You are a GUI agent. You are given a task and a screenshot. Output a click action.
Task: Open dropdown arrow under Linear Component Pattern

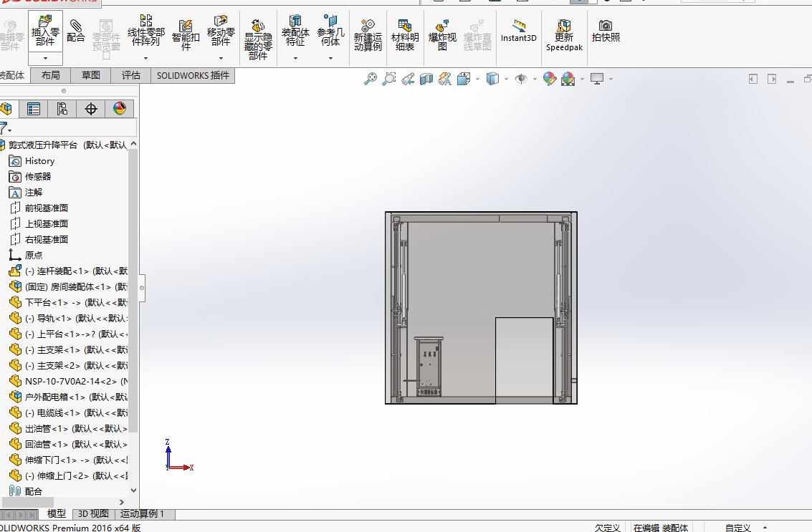(146, 59)
